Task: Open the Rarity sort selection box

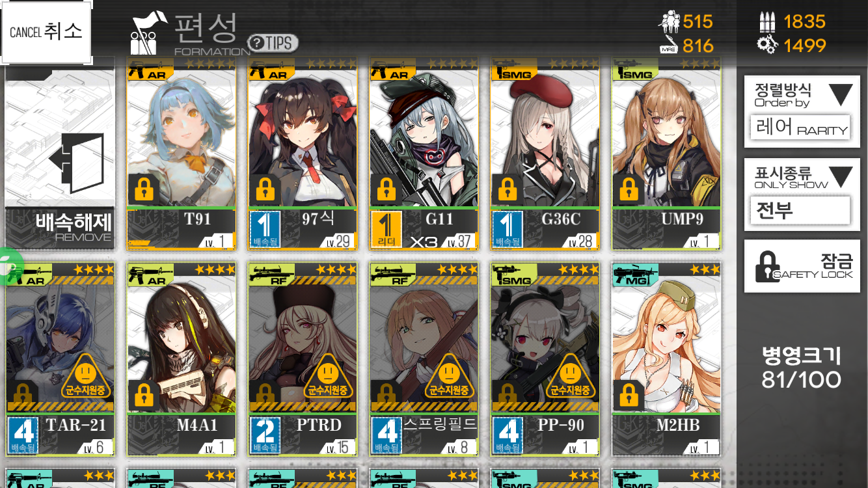Action: 800,127
